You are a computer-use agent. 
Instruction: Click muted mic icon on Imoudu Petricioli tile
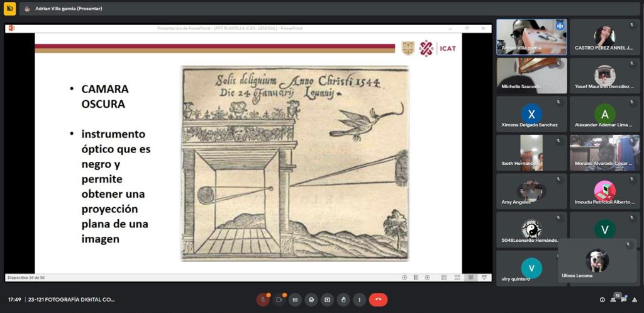point(631,179)
